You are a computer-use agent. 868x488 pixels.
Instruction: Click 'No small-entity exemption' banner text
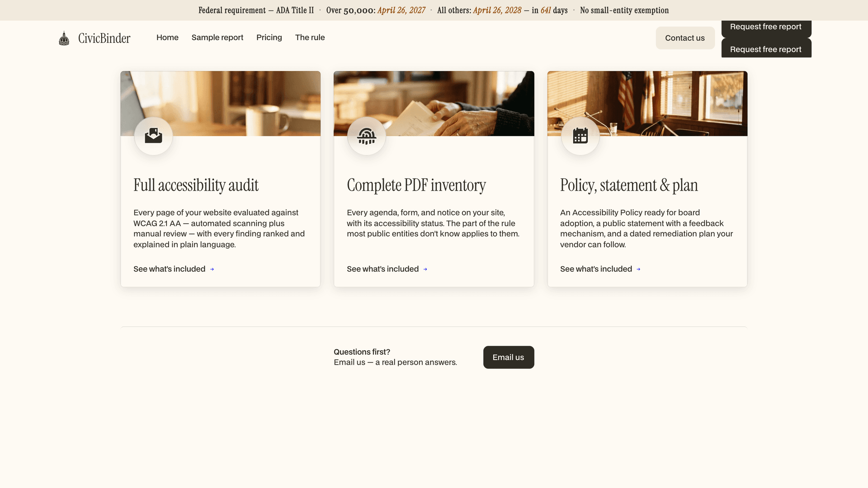[624, 10]
